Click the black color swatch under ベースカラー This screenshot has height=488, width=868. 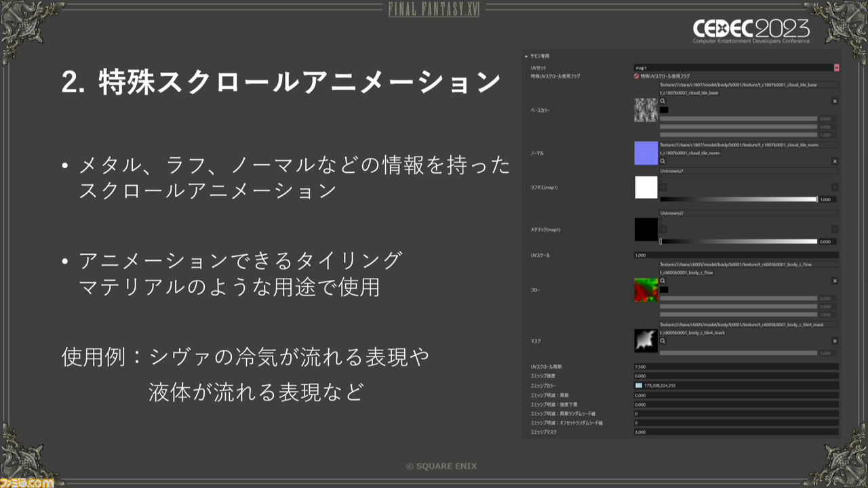coord(664,110)
